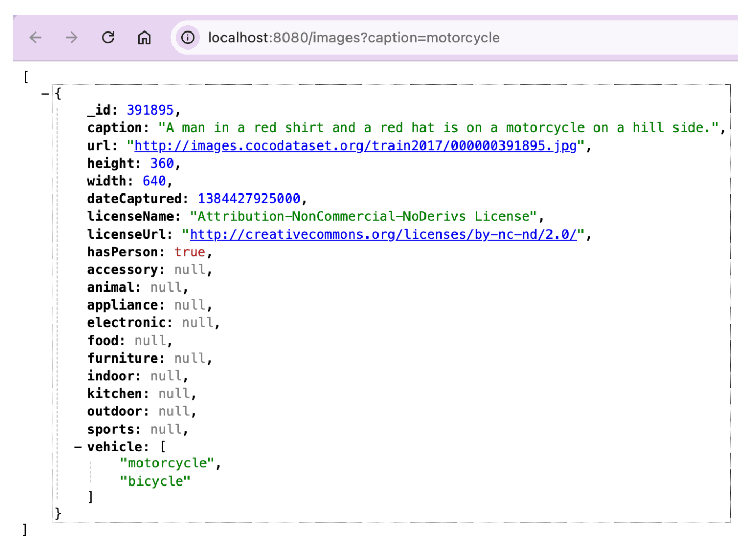
Task: Focus the localhost:8080 address bar
Action: 354,38
